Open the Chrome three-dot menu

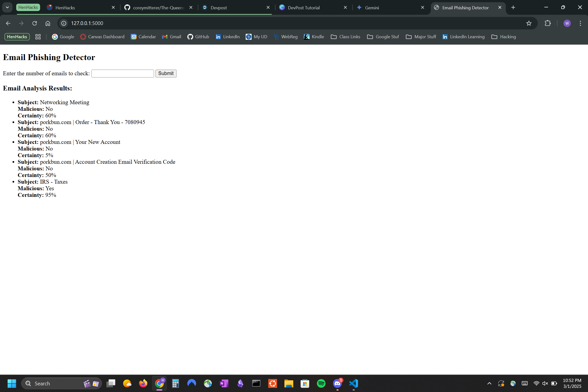[x=580, y=23]
